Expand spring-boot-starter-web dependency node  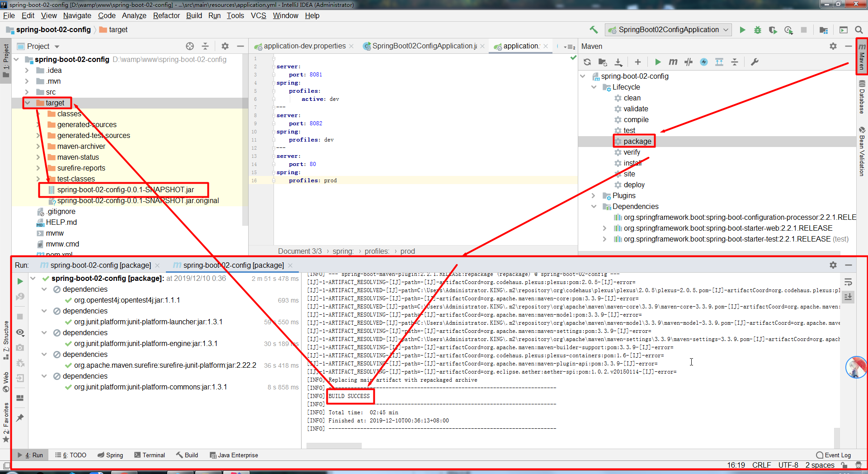pyautogui.click(x=605, y=228)
